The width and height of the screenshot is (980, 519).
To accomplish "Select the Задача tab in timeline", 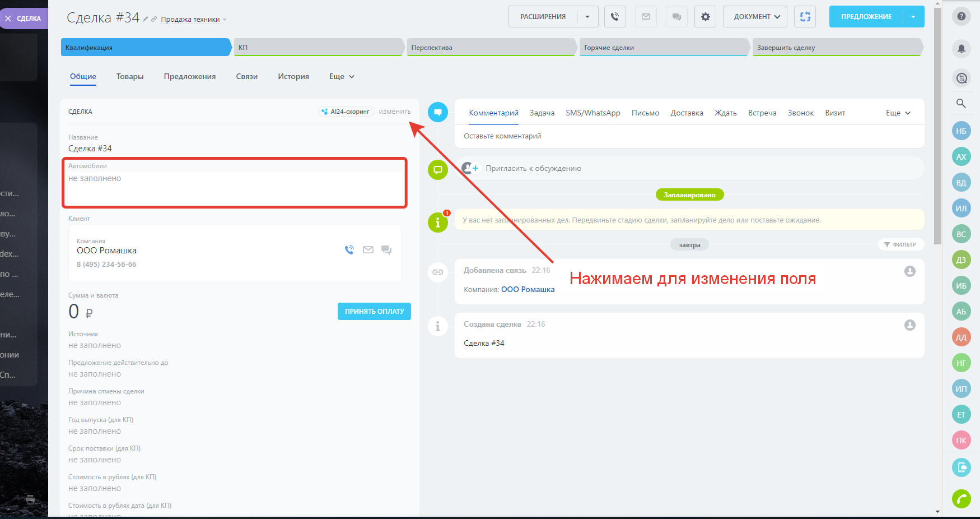I will [542, 113].
